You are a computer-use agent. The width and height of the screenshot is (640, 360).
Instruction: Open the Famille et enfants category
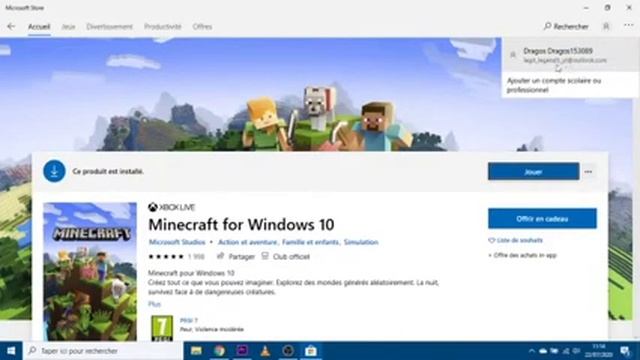[x=310, y=242]
